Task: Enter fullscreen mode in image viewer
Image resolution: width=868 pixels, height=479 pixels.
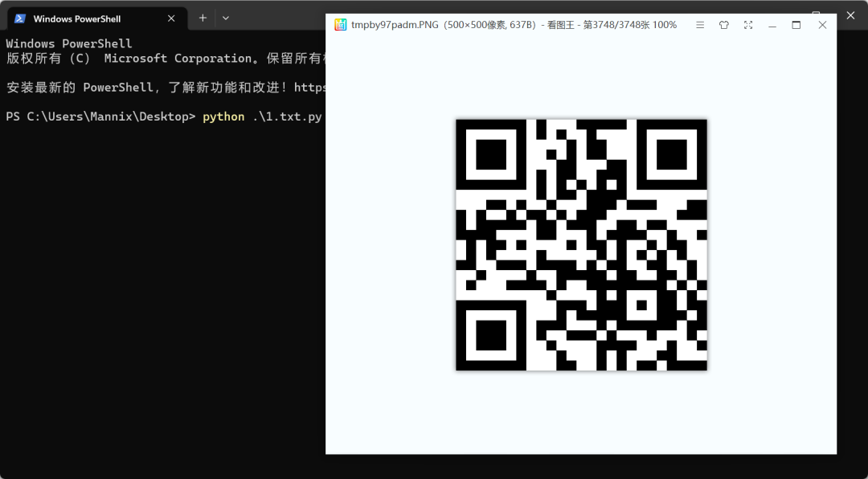Action: coord(748,25)
